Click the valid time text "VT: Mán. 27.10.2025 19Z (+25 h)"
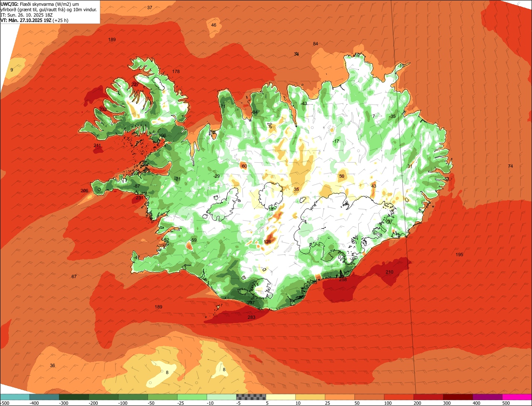Screen dimensions: 532x406 (x=34, y=20)
